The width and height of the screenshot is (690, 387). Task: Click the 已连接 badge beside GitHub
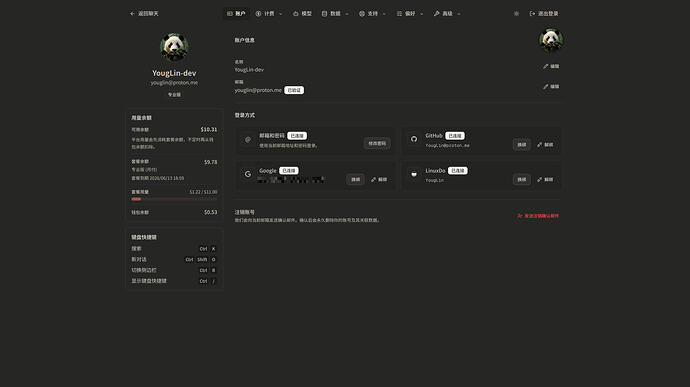pyautogui.click(x=455, y=136)
